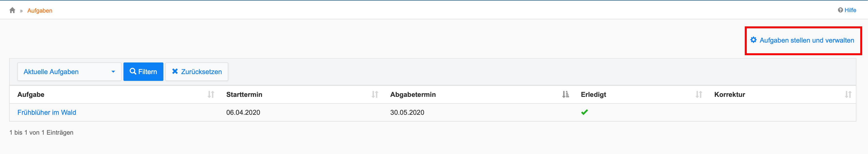Viewport: 868px width, 154px height.
Task: Open the Frühblüher im Wald task
Action: coord(47,113)
